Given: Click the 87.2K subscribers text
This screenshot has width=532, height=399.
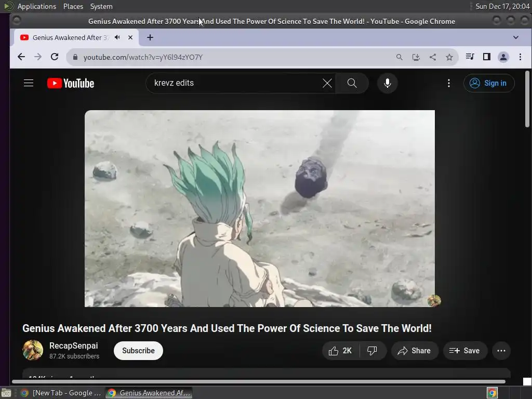Looking at the screenshot, I should click(x=74, y=356).
